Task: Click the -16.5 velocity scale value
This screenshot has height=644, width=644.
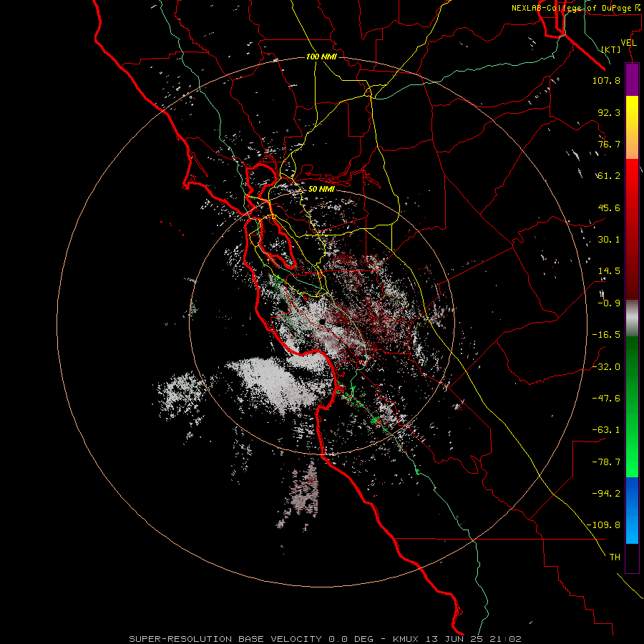Action: pyautogui.click(x=606, y=335)
